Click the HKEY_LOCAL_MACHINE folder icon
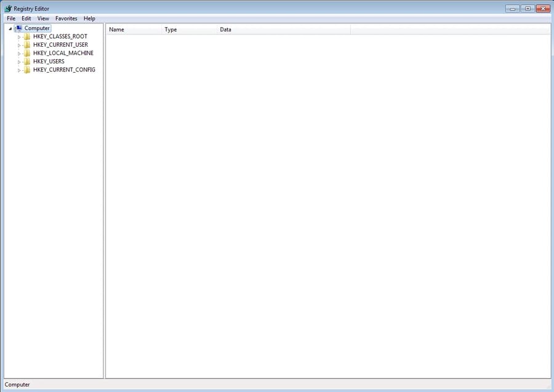Image resolution: width=554 pixels, height=392 pixels. (27, 54)
